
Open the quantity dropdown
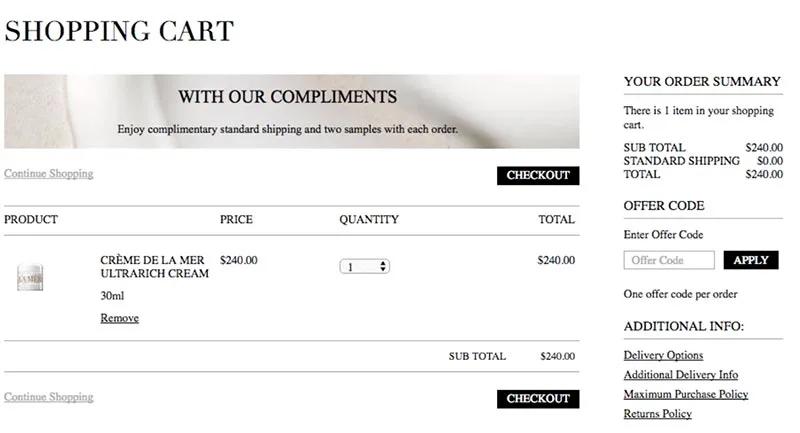364,266
